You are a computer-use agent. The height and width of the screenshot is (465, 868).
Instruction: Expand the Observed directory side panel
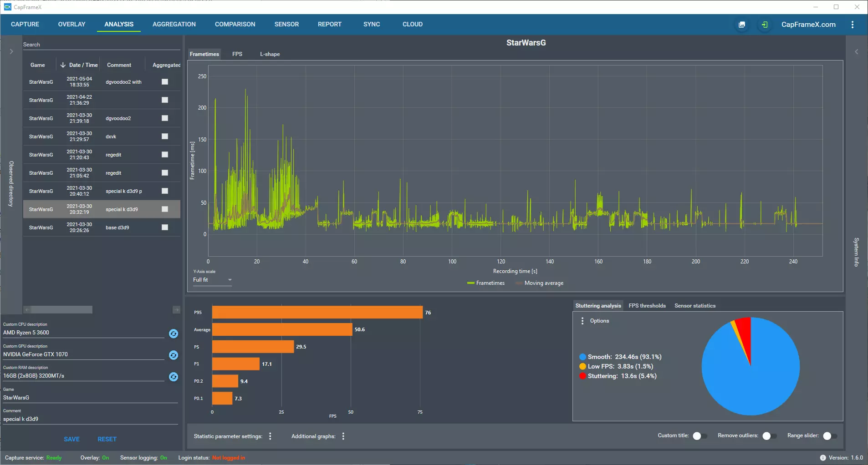point(11,52)
